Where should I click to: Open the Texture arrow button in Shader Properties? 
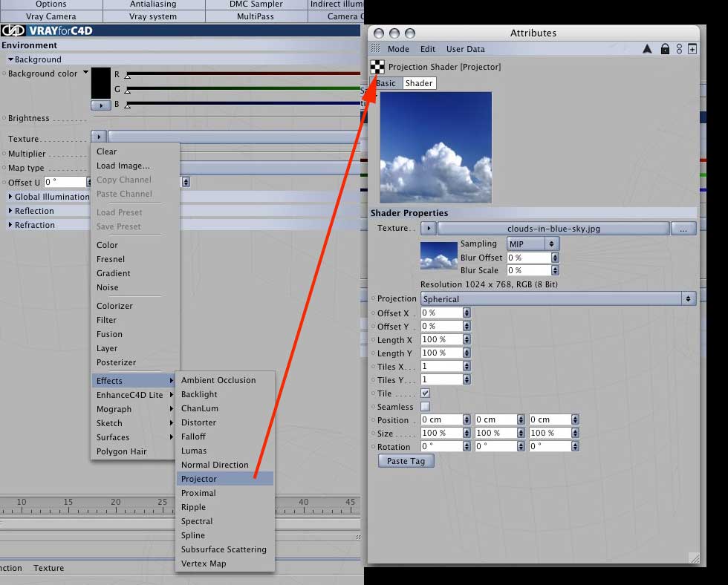click(x=428, y=228)
